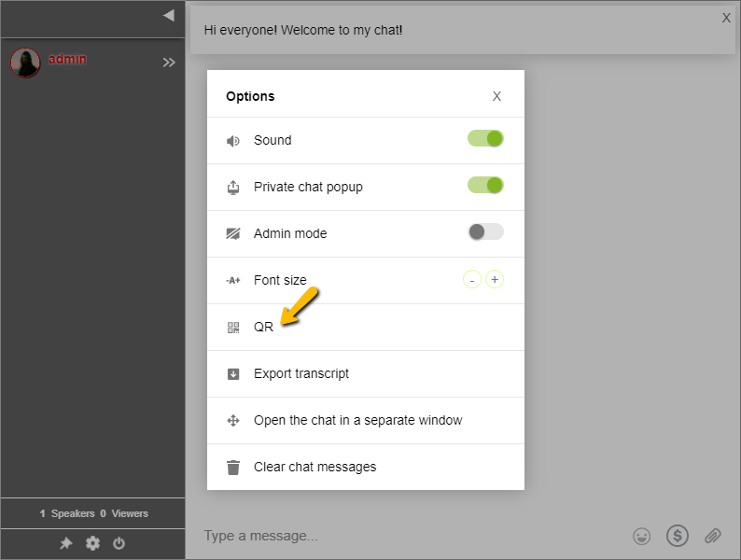The width and height of the screenshot is (741, 560).
Task: Open the emoji picker
Action: click(x=641, y=536)
